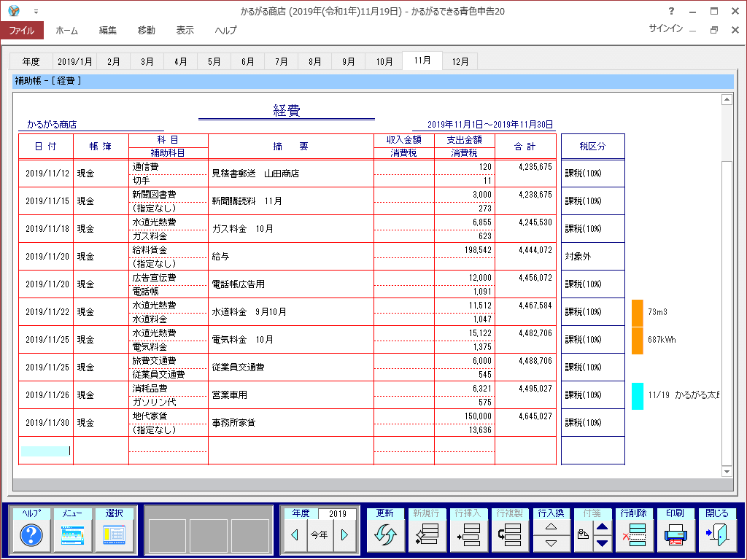Image resolution: width=747 pixels, height=560 pixels.
Task: Switch to the 5月 tab
Action: pos(214,61)
